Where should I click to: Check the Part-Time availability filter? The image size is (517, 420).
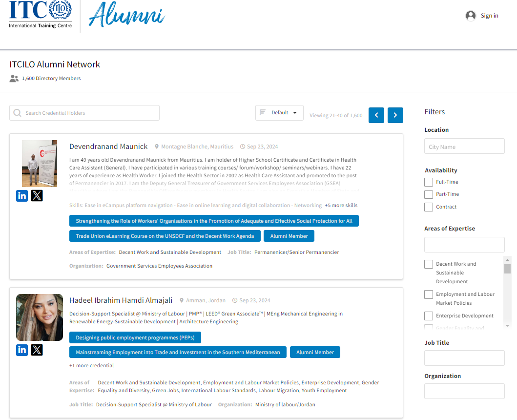428,194
